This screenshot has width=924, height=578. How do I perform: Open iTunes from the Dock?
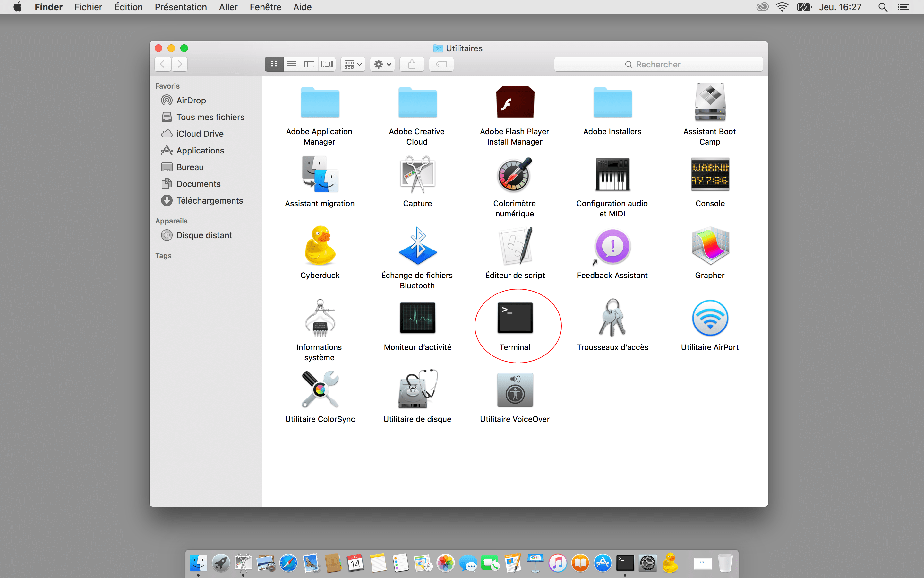tap(558, 563)
